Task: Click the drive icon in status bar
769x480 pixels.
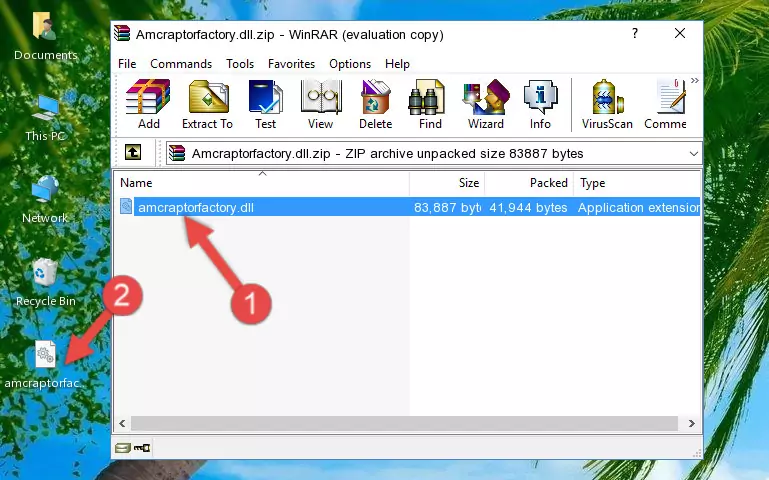Action: tap(123, 447)
